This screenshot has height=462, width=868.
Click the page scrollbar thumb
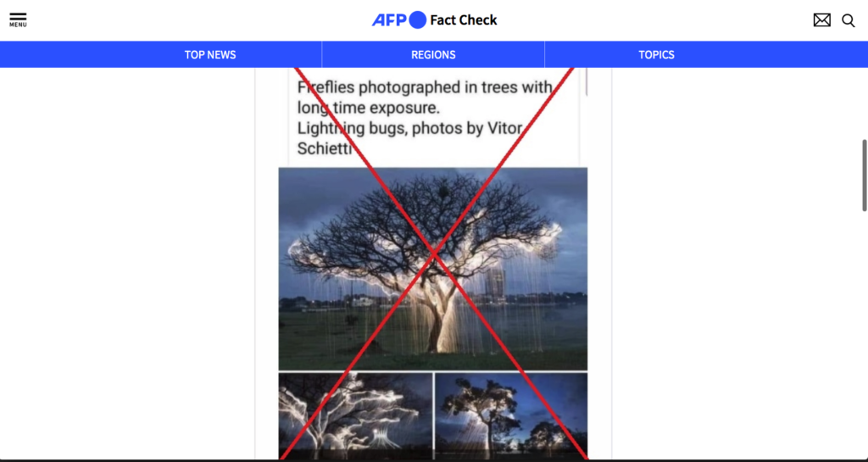pyautogui.click(x=864, y=175)
